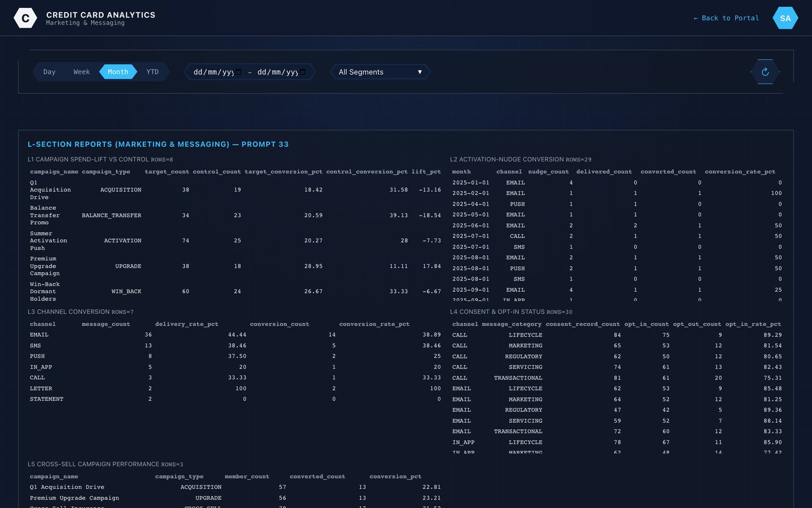Click CALL REGULATORY category cell
Image resolution: width=812 pixels, height=508 pixels.
524,357
